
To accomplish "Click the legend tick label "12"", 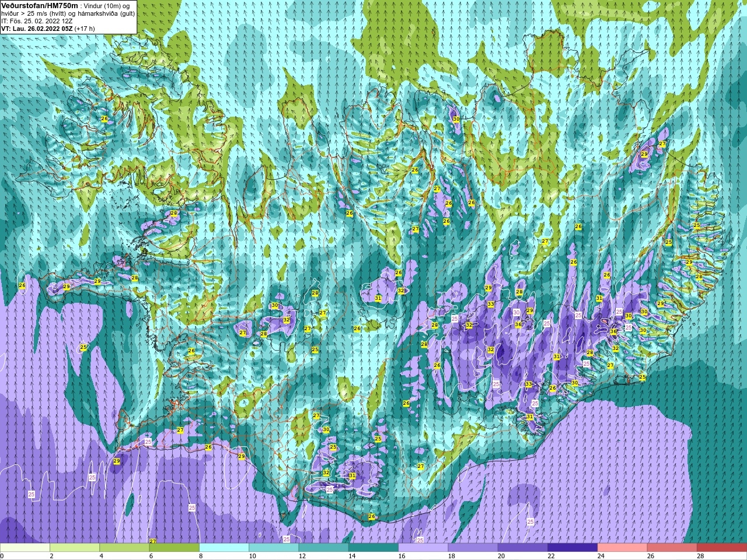I will tap(302, 556).
